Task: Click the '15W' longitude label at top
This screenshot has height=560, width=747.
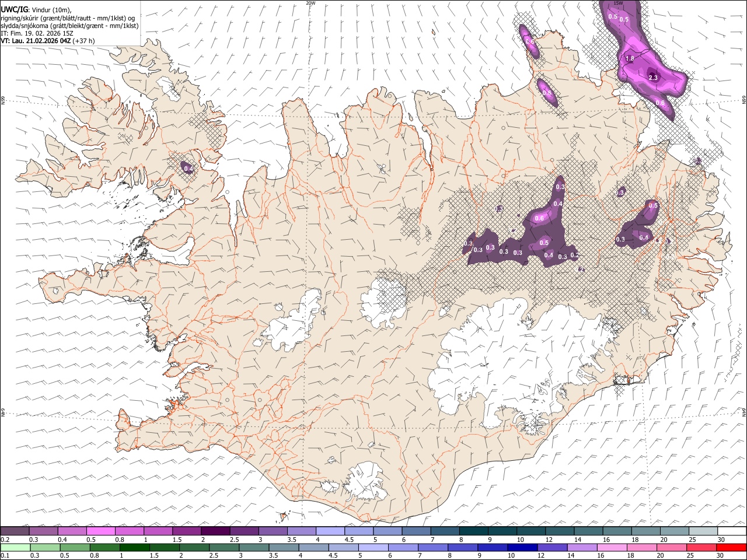Action: [619, 3]
